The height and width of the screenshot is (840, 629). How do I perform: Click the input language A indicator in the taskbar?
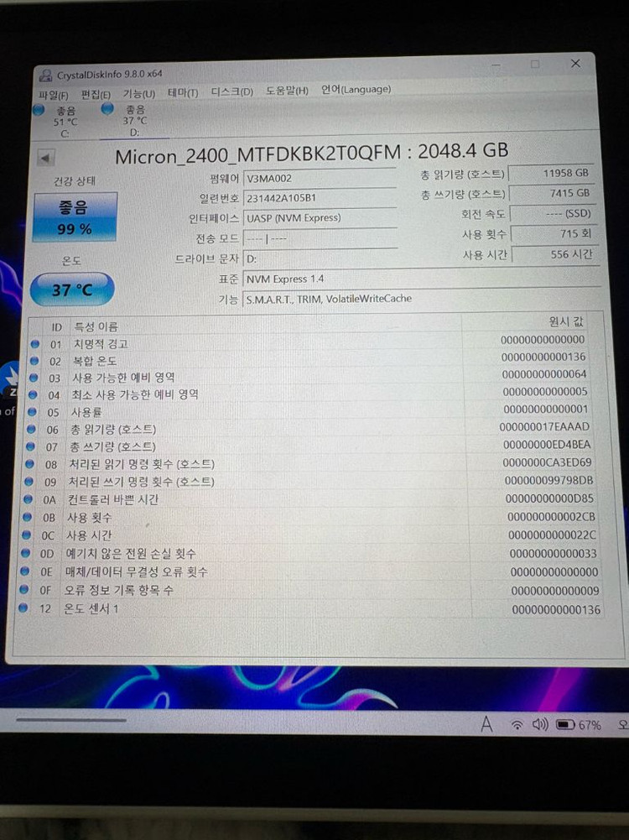[x=486, y=724]
